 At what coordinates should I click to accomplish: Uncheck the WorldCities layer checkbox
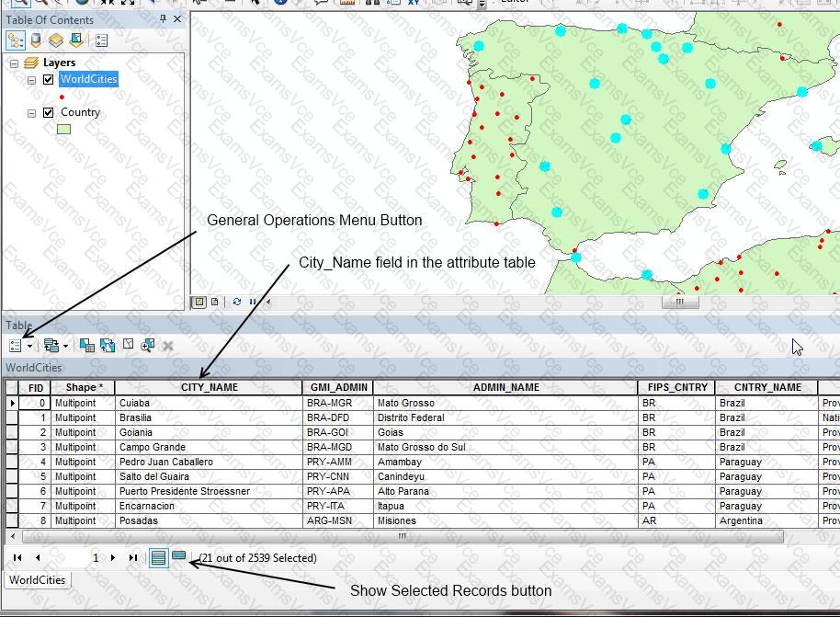click(49, 80)
